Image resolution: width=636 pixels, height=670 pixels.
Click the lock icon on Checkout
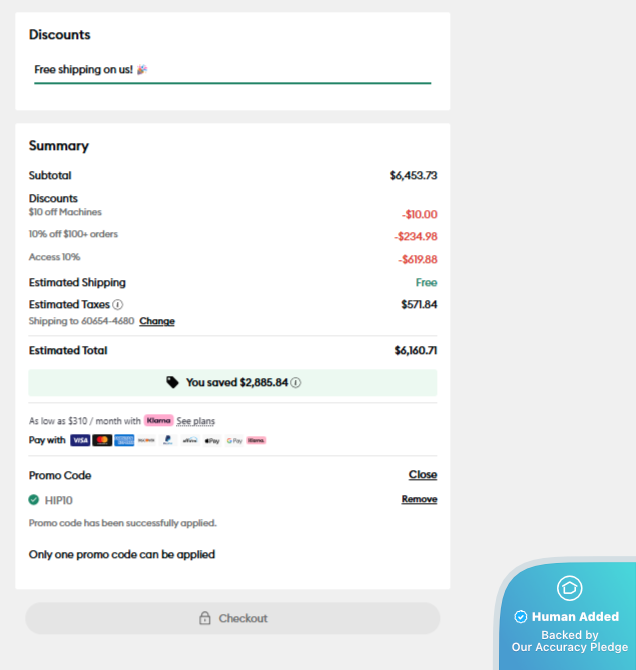pos(205,618)
